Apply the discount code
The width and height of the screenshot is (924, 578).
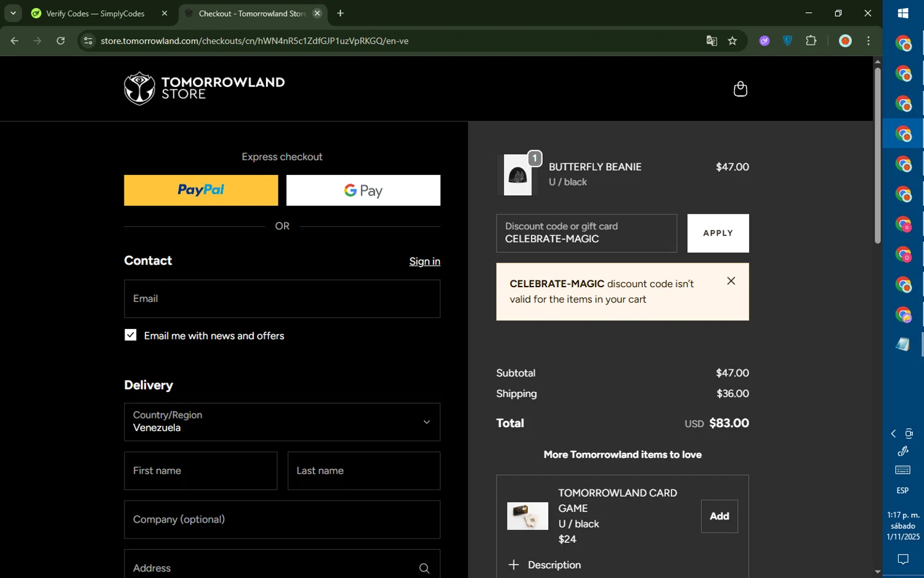point(718,233)
